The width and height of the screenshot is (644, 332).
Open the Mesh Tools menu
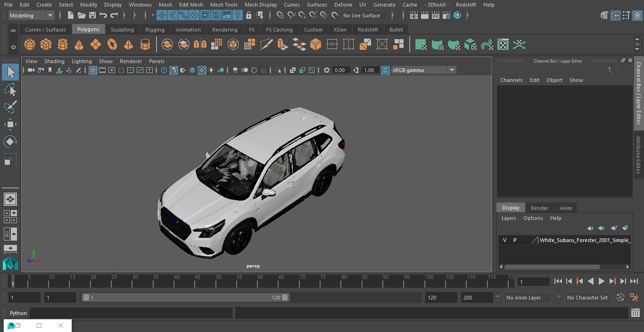(223, 5)
